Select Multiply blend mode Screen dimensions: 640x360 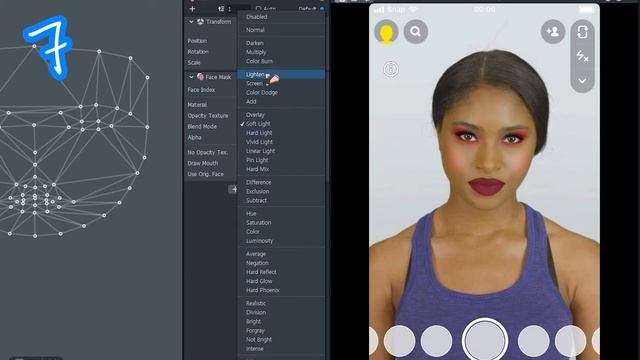256,52
